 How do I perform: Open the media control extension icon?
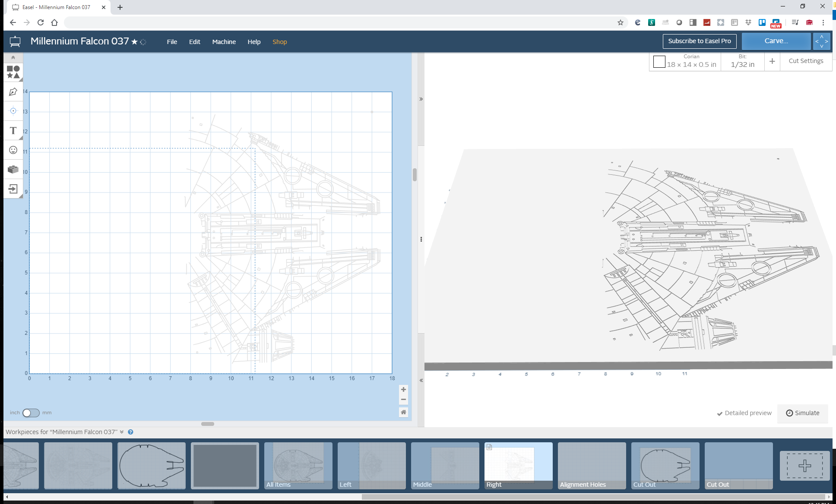pos(795,22)
